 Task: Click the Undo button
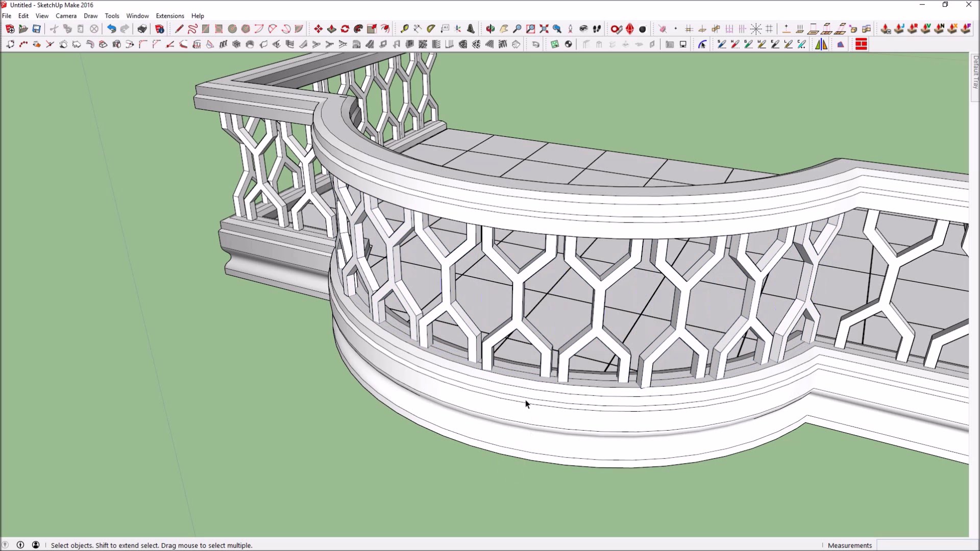(x=112, y=29)
